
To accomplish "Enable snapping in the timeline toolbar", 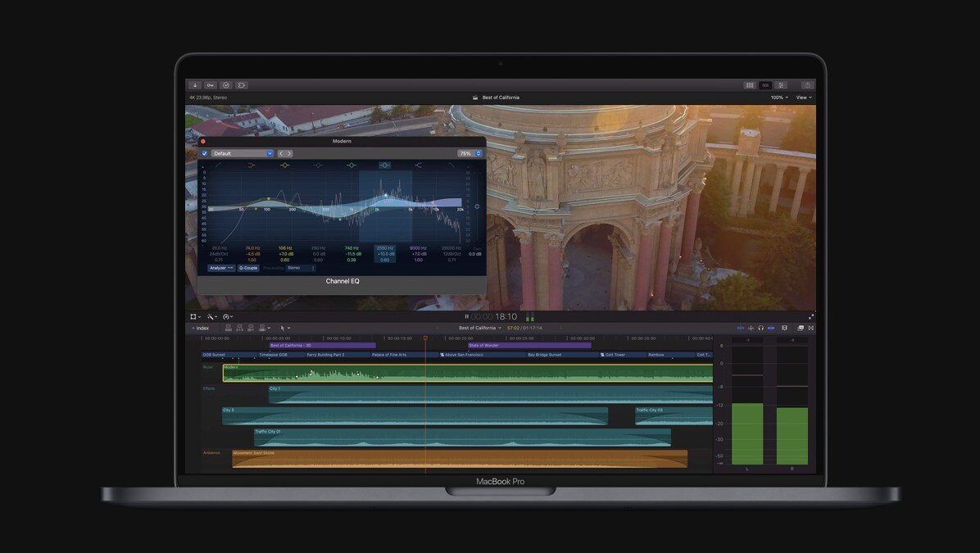I will [x=771, y=328].
